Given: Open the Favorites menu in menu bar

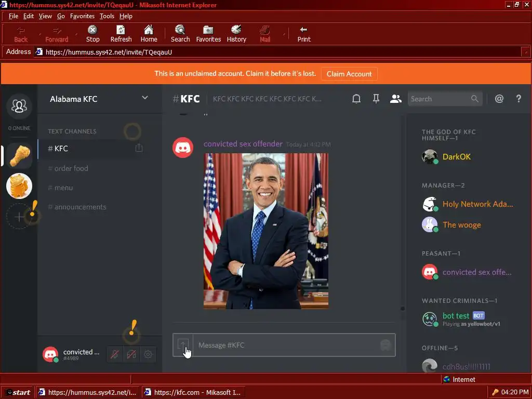Looking at the screenshot, I should point(82,16).
